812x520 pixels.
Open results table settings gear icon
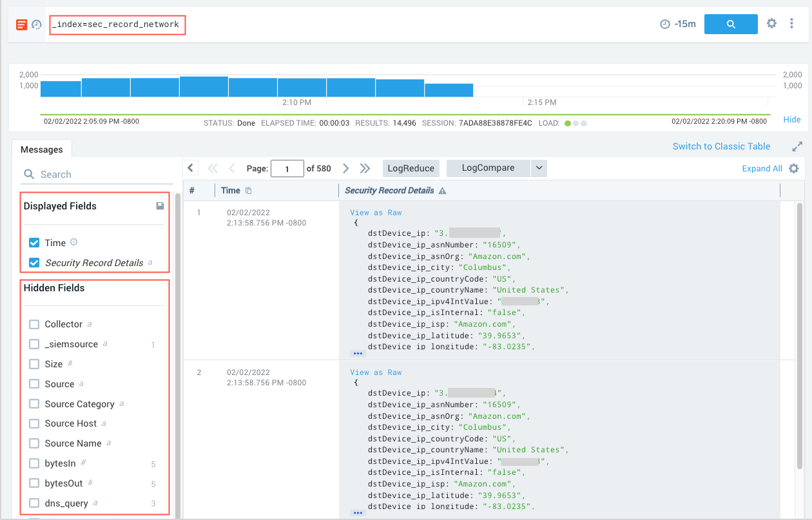[x=794, y=168]
